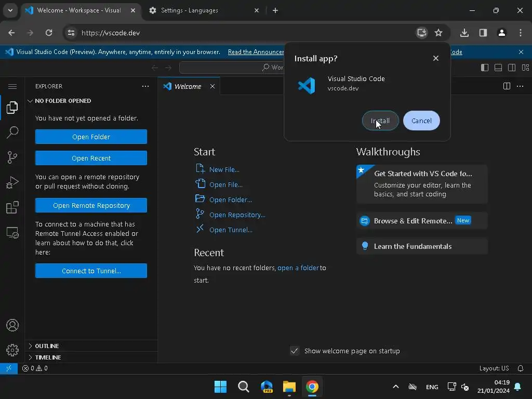
Task: Click the Open Recent button
Action: click(91, 158)
